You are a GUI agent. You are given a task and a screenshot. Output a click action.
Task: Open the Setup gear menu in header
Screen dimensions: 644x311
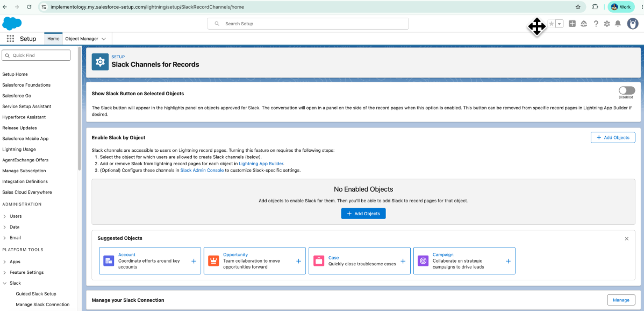click(606, 24)
